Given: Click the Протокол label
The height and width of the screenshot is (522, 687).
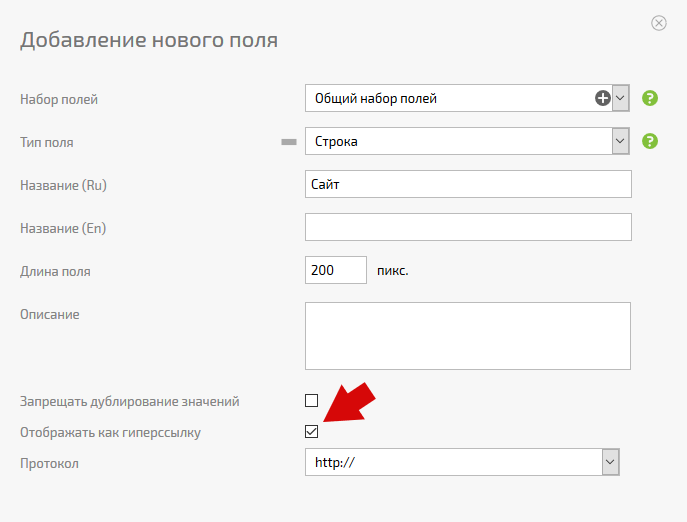Looking at the screenshot, I should click(50, 463).
